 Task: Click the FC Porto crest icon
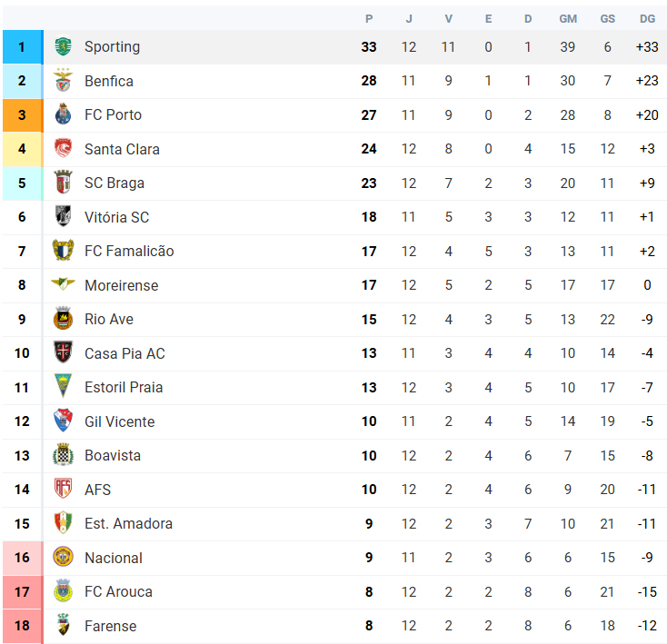(x=63, y=114)
